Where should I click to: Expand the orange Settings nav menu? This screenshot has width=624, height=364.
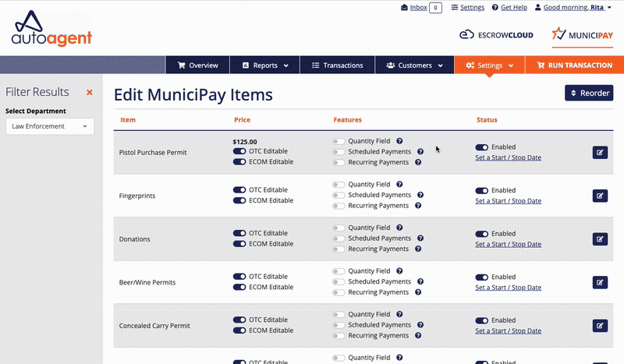pos(490,65)
